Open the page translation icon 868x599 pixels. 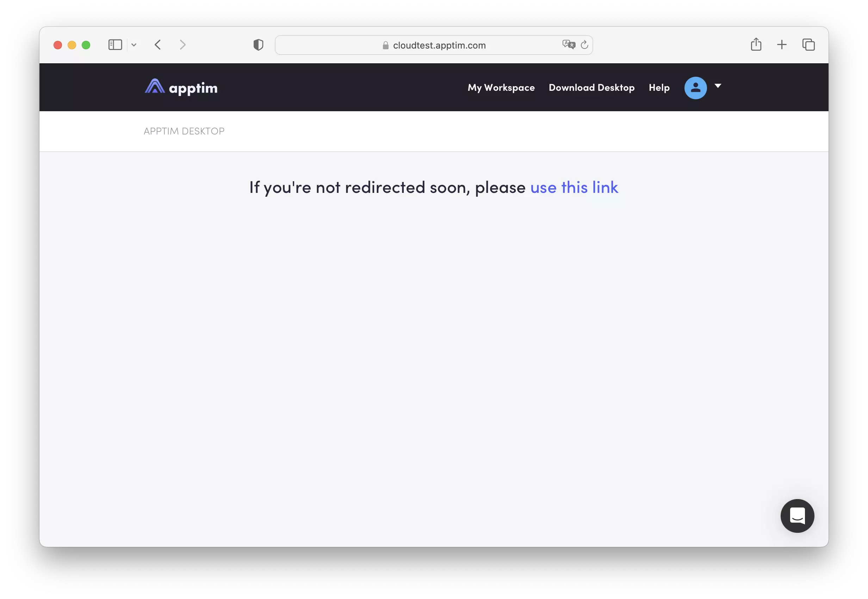(568, 44)
